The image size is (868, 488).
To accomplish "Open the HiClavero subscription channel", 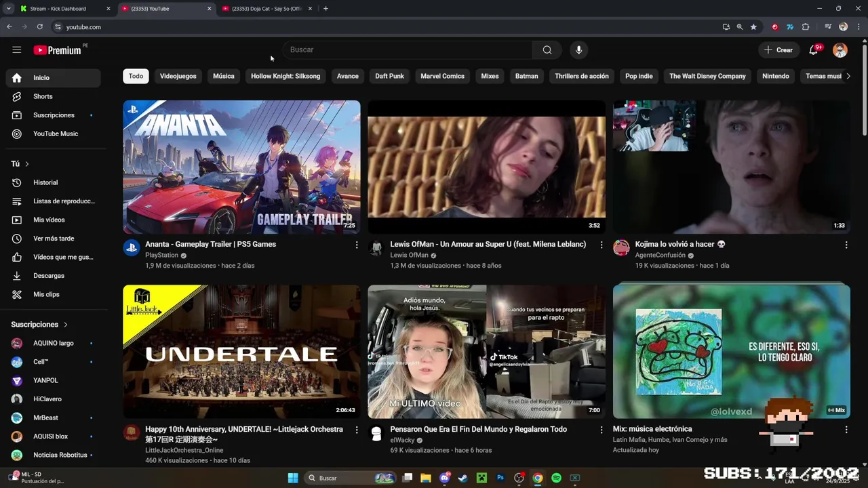I will coord(54,399).
